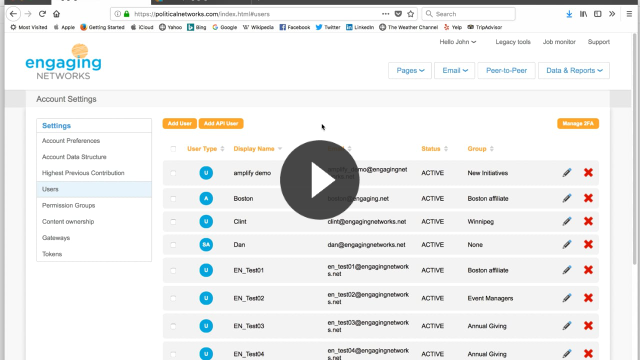Play the video with the large play button
Screen dimensions: 640x360
click(320, 180)
